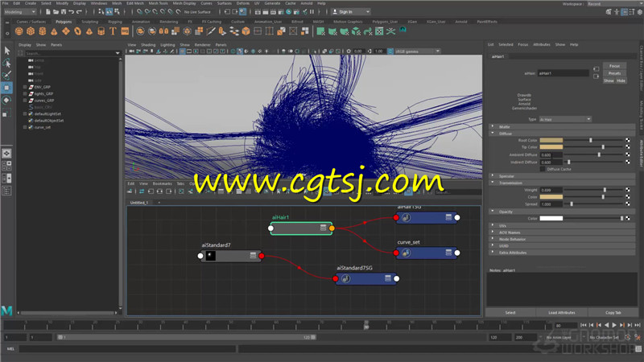Viewport: 644px width, 362px height.
Task: Click the redo arrow icon
Action: point(79,12)
